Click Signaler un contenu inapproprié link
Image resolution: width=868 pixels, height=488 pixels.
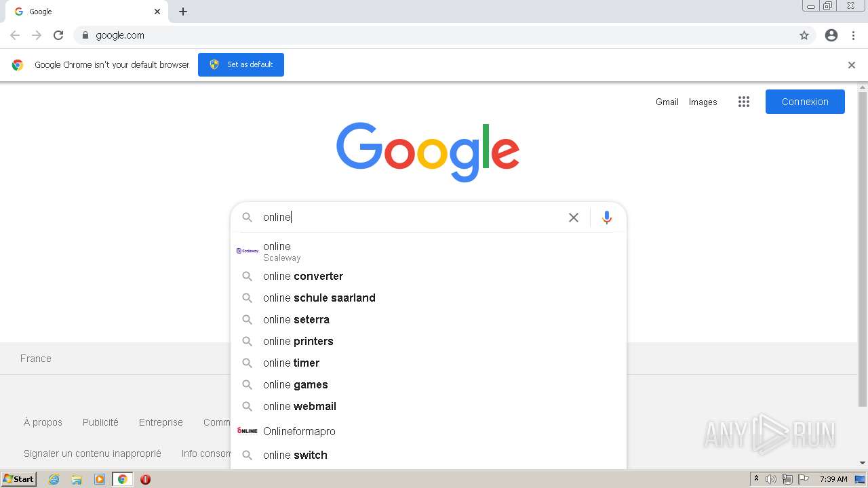coord(92,453)
